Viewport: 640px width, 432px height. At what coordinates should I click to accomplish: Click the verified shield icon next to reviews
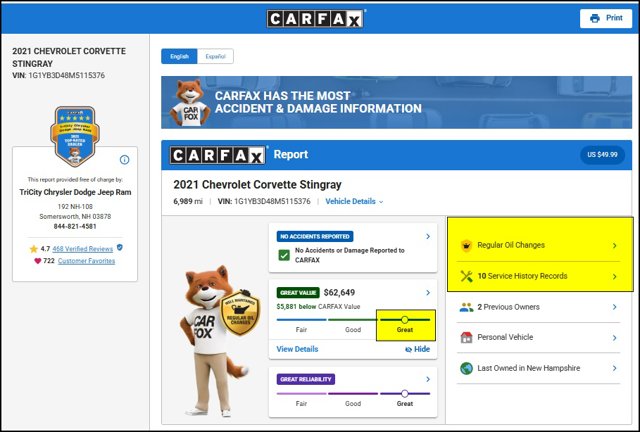coord(120,247)
